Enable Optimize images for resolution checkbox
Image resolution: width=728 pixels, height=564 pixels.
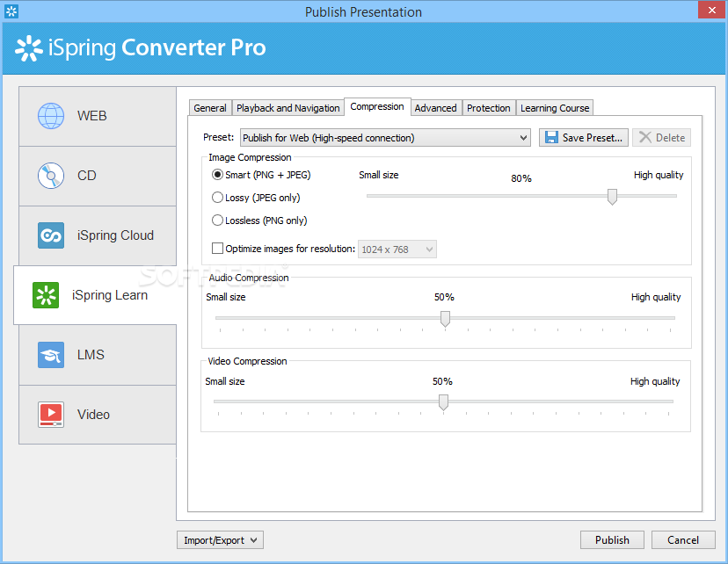pyautogui.click(x=217, y=249)
